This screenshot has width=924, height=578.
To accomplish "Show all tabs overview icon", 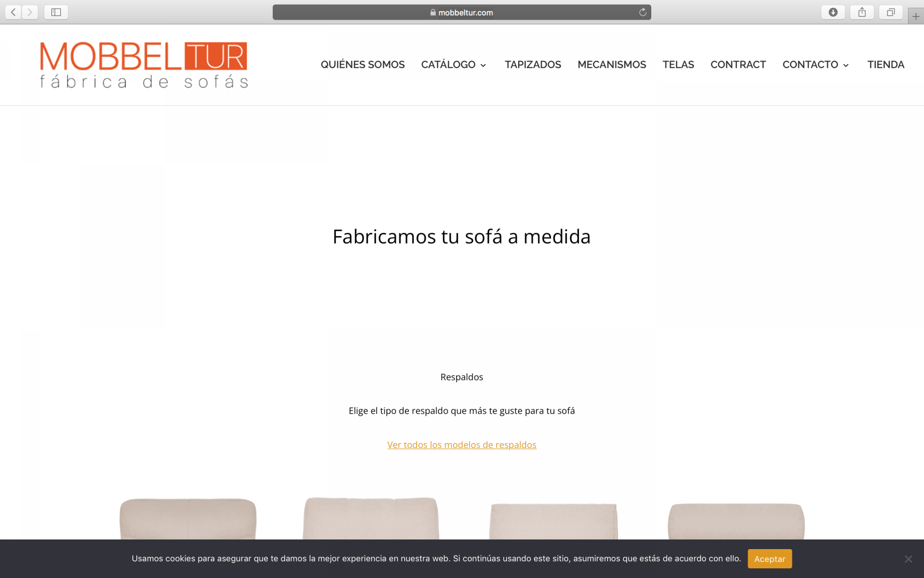I will [891, 12].
